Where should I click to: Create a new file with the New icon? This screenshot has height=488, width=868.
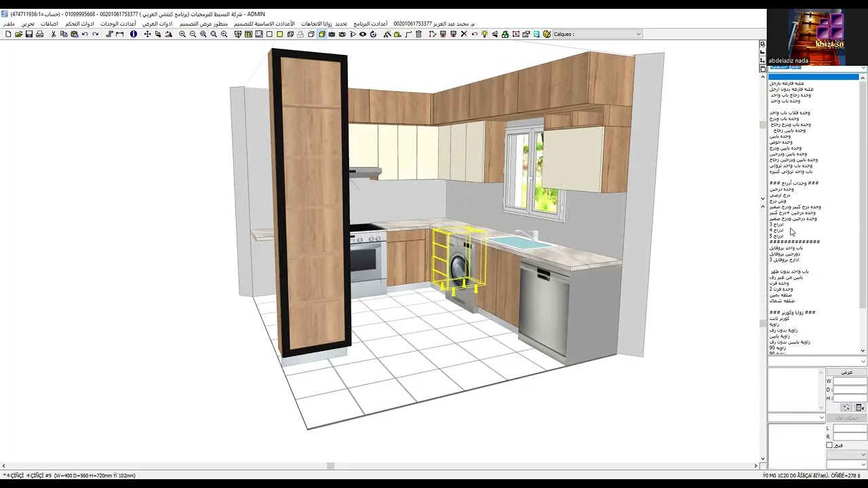(8, 34)
